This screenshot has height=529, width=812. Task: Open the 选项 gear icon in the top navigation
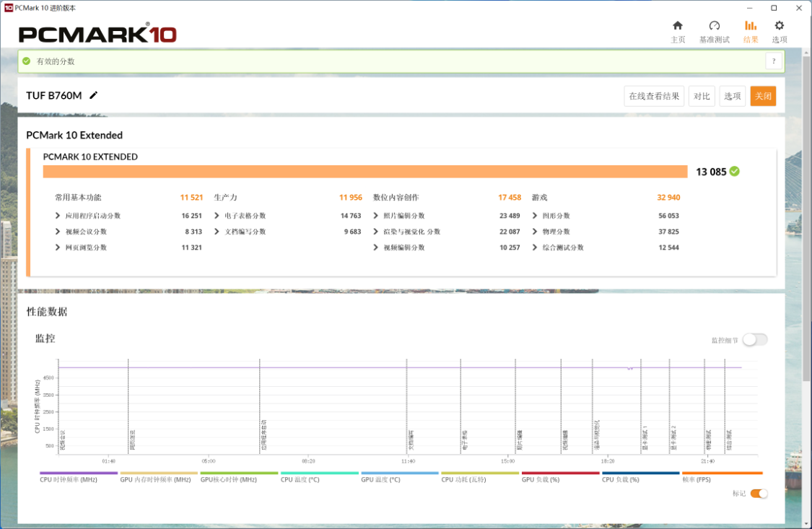[x=780, y=25]
